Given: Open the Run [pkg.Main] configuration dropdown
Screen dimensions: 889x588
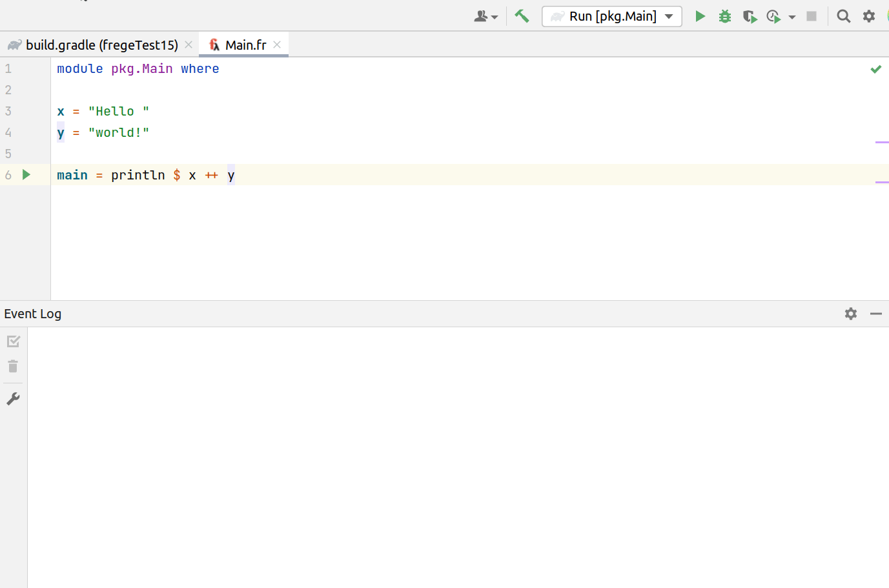Looking at the screenshot, I should pos(612,16).
